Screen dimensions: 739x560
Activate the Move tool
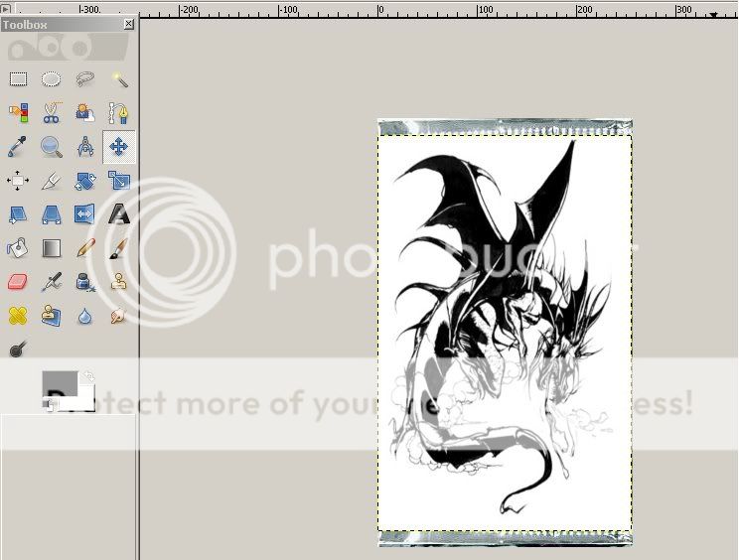(x=118, y=147)
